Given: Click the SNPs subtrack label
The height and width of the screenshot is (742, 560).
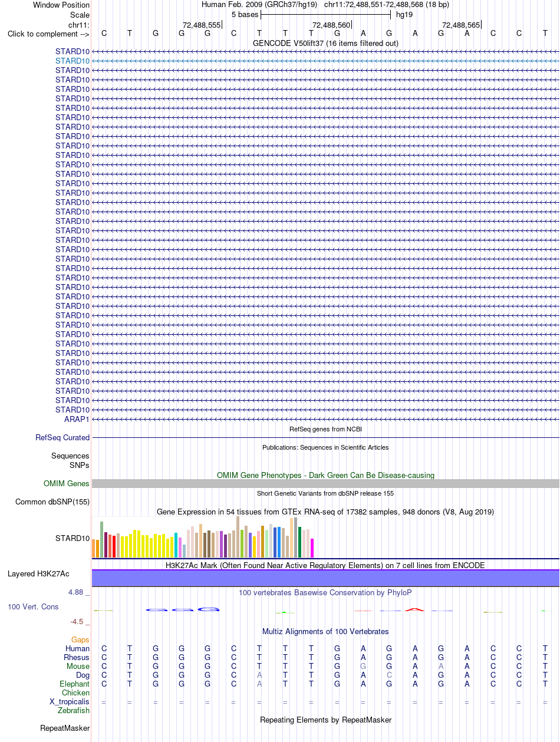Looking at the screenshot, I should 80,465.
